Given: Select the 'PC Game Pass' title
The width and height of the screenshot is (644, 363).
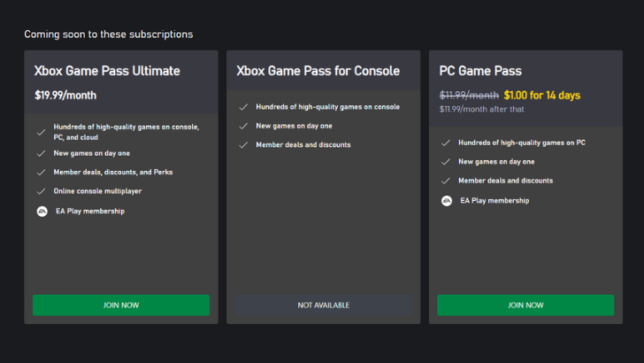Looking at the screenshot, I should coord(480,71).
